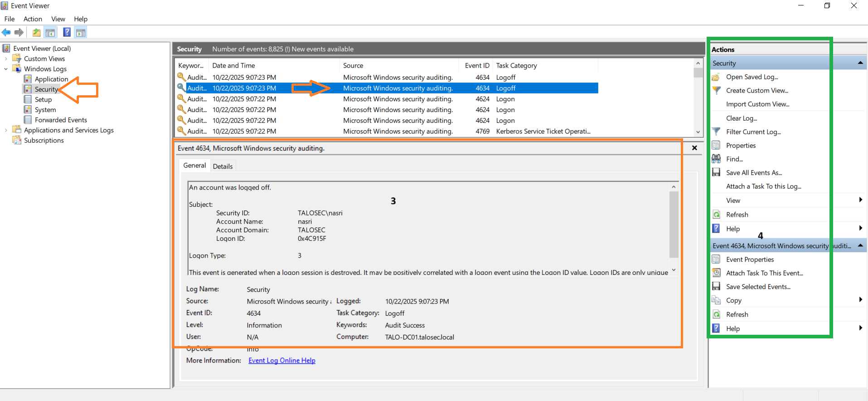Expand Applications and Services Logs node
This screenshot has height=401, width=868.
[6, 130]
